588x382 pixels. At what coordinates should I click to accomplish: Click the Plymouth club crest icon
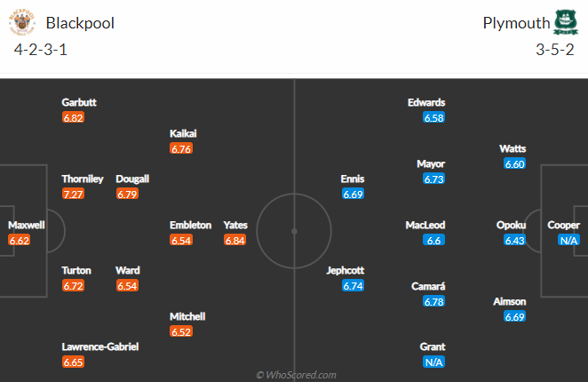(x=566, y=22)
